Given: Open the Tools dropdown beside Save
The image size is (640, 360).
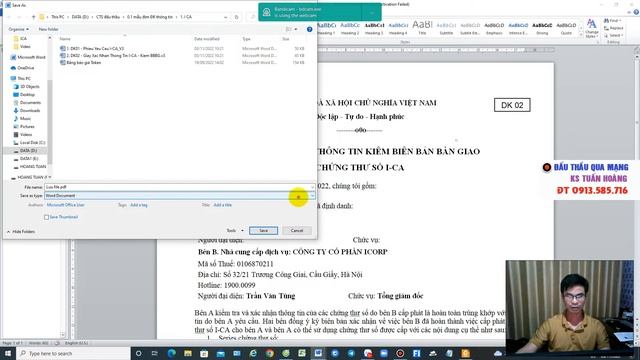Looking at the screenshot, I should 235,231.
